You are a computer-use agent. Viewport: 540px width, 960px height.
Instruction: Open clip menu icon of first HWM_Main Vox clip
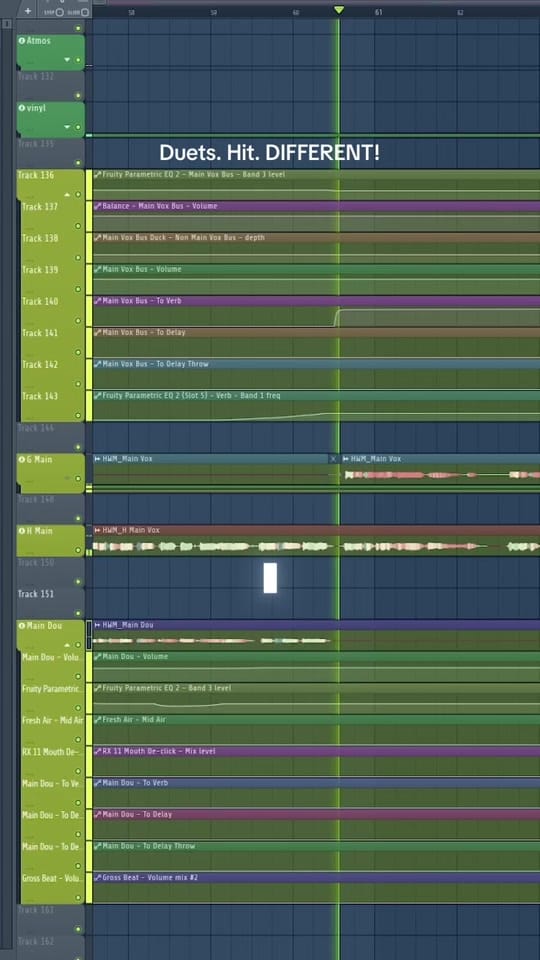click(x=97, y=459)
